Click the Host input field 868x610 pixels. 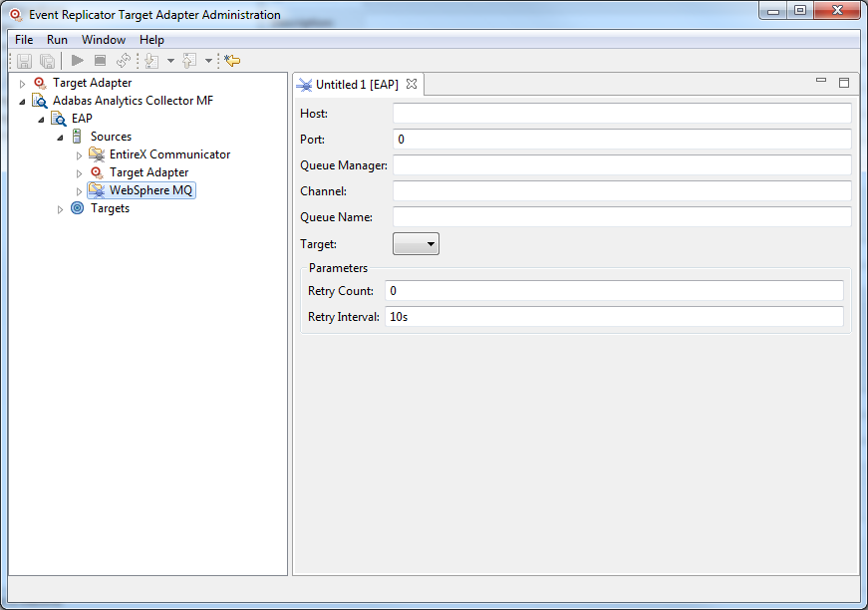point(622,114)
